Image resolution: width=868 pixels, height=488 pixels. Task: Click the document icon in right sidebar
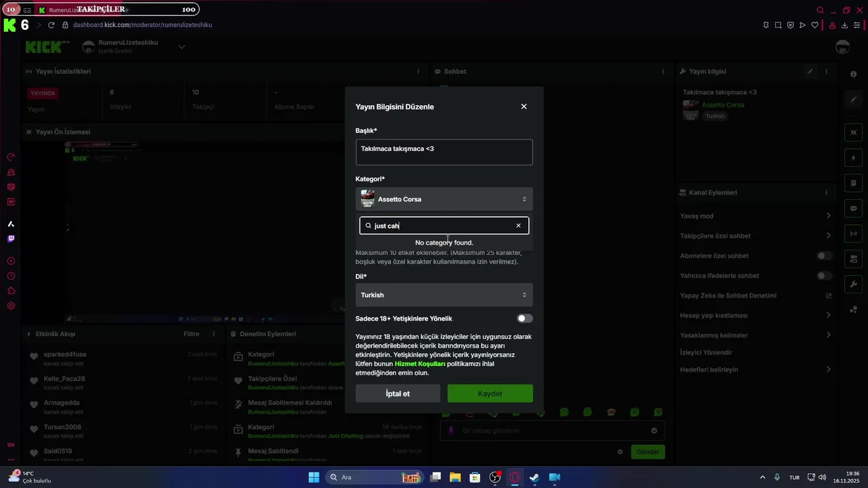[853, 183]
